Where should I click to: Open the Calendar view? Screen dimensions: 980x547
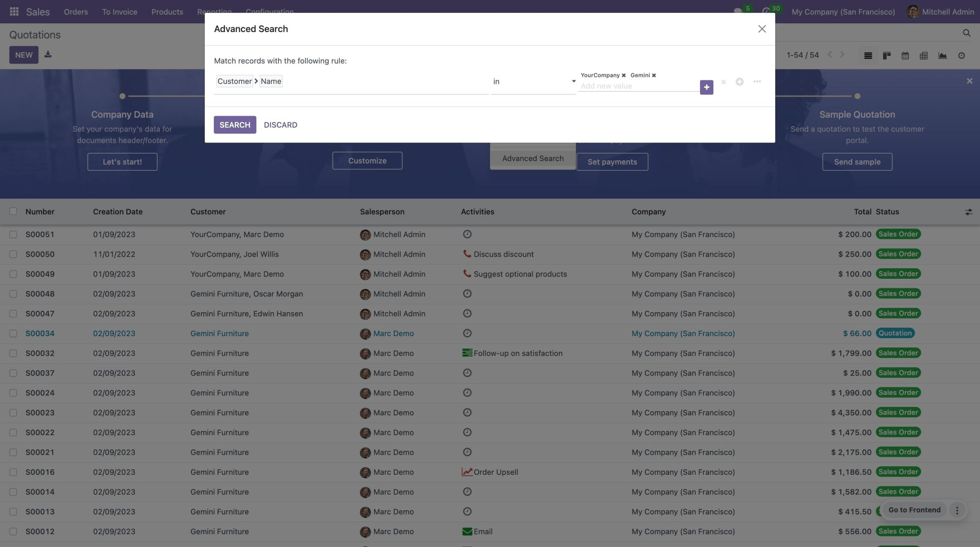(x=905, y=55)
